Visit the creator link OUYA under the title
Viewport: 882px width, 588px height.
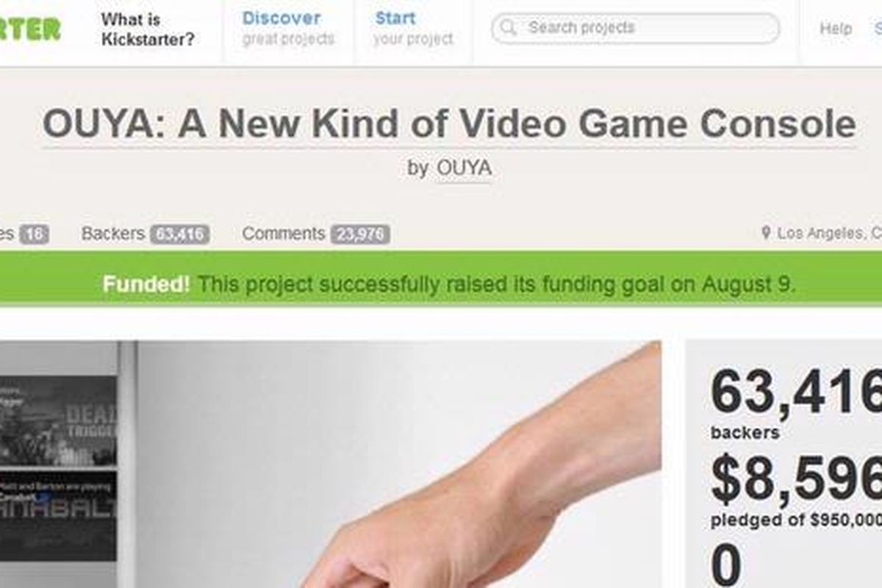(x=464, y=168)
